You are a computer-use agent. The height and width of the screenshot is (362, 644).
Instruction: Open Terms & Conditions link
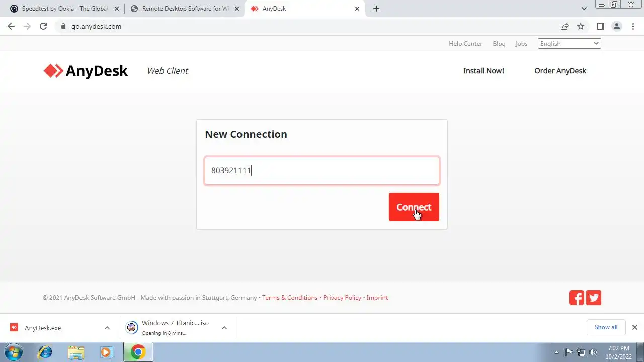[x=290, y=298]
